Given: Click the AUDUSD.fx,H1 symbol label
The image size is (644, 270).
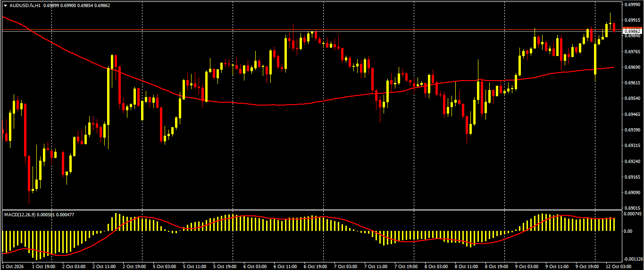Looking at the screenshot, I should point(25,5).
